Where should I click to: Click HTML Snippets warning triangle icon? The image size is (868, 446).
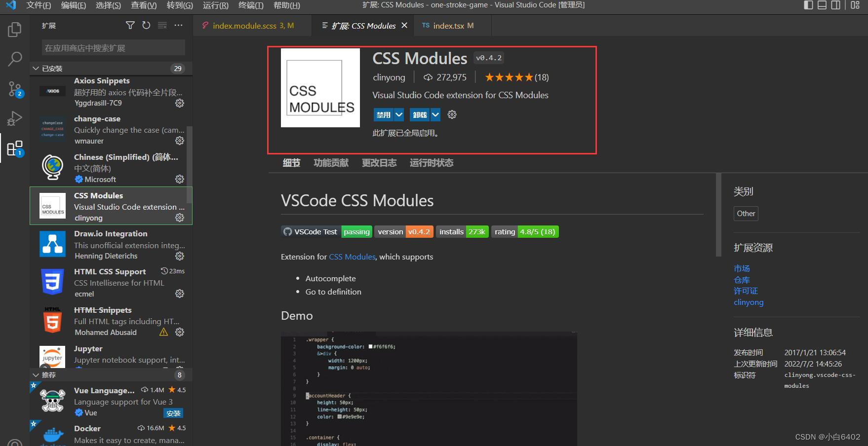point(164,332)
